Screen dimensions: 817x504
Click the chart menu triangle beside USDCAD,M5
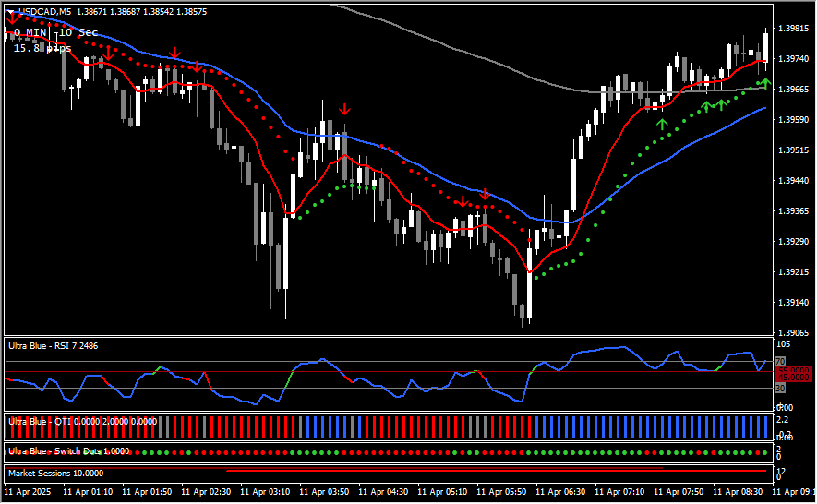coord(11,12)
